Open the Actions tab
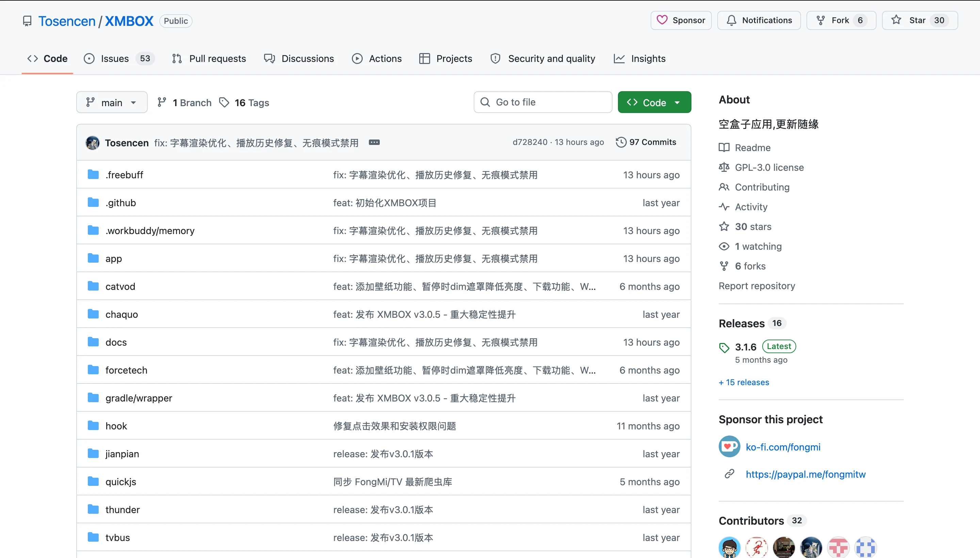Screen dimensions: 980x558 (377, 59)
